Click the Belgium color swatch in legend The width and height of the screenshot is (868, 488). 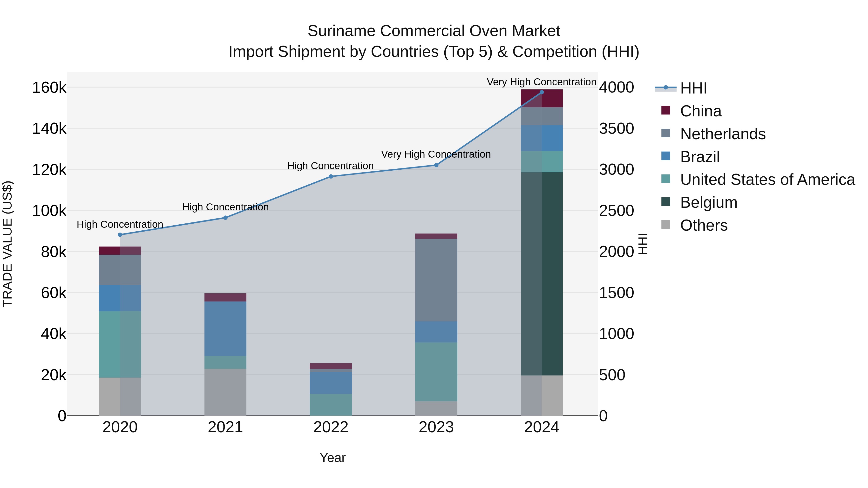tap(666, 202)
